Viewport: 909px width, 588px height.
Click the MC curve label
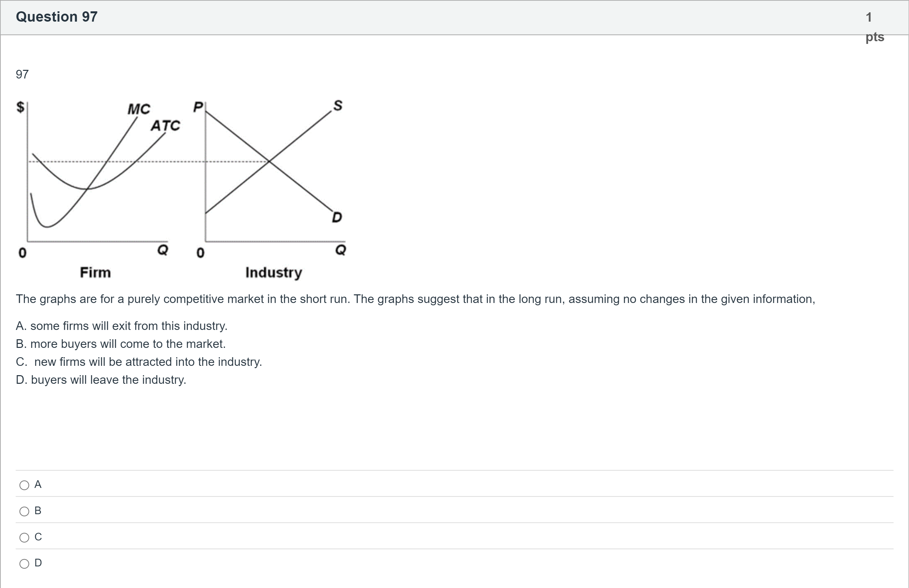(x=139, y=109)
